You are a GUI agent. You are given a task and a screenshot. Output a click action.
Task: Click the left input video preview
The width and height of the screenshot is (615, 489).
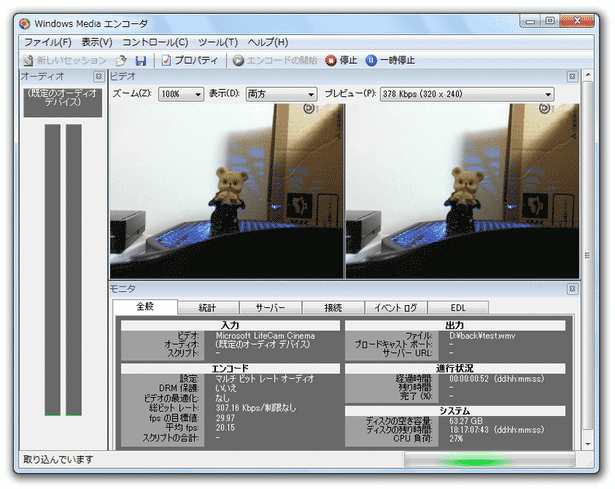(227, 191)
